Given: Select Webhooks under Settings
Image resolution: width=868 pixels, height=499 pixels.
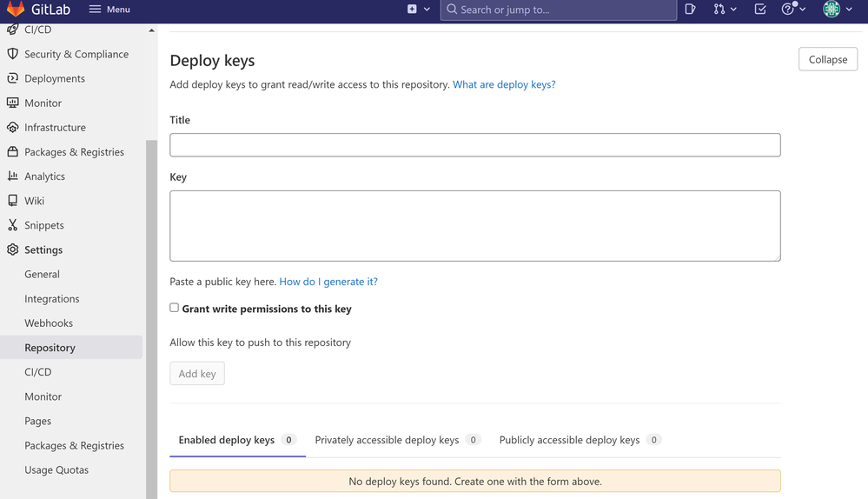Looking at the screenshot, I should (x=49, y=323).
